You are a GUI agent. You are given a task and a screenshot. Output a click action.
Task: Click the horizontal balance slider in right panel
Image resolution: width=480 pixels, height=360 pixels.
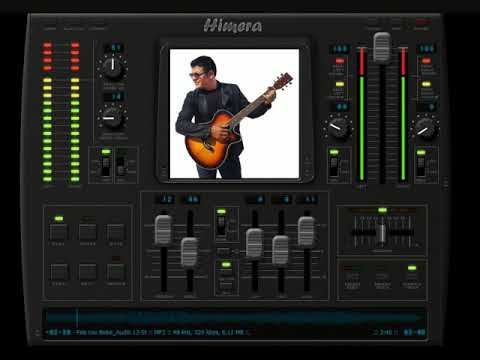(x=382, y=232)
